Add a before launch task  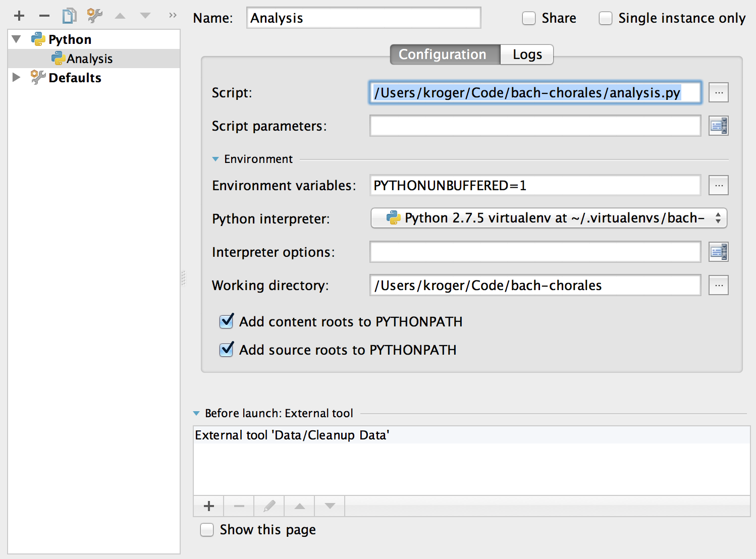[208, 506]
